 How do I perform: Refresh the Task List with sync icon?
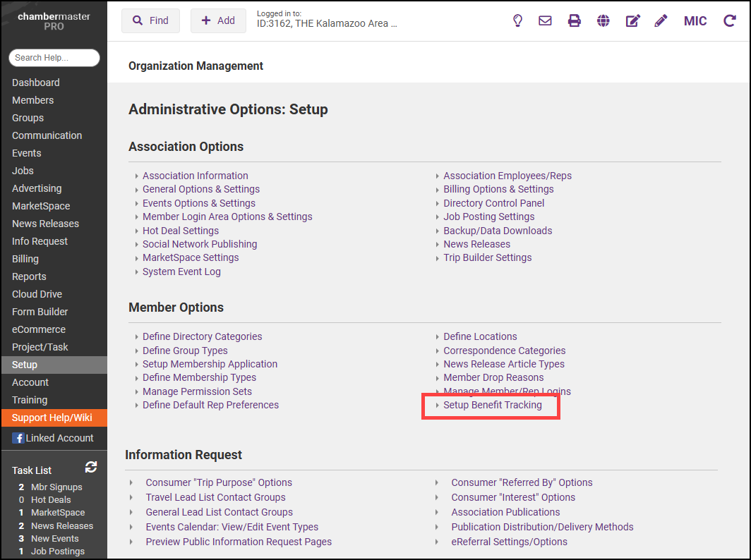(91, 467)
